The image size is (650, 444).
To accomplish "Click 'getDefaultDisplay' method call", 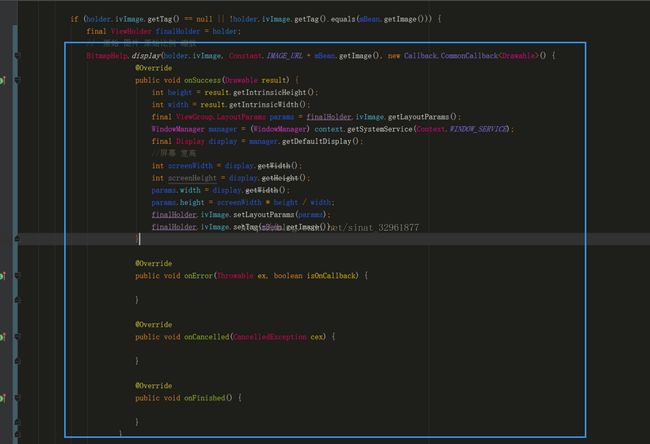I will coord(317,141).
